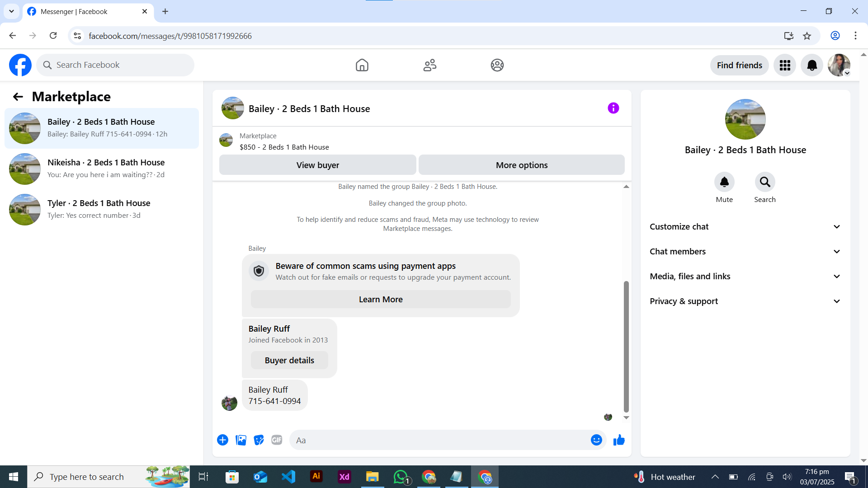Click the thumbs-up like send icon

pyautogui.click(x=619, y=440)
